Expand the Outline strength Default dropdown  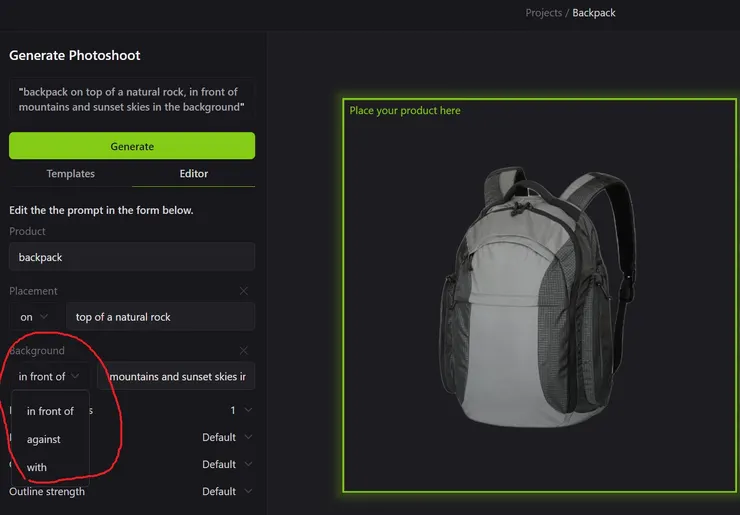pyautogui.click(x=227, y=492)
